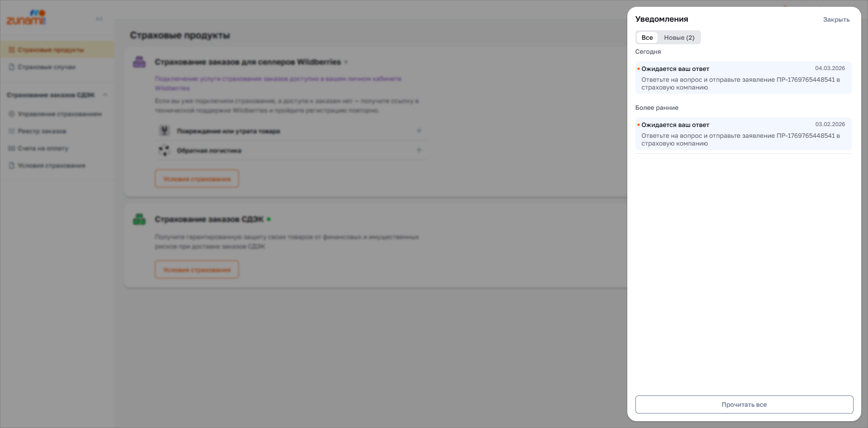Viewport: 868px width, 428px height.
Task: Collapse the sidebar with the arrow icon
Action: [99, 19]
